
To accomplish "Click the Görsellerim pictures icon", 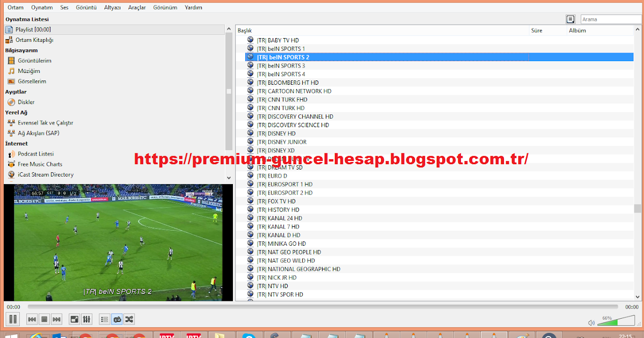I will (11, 82).
